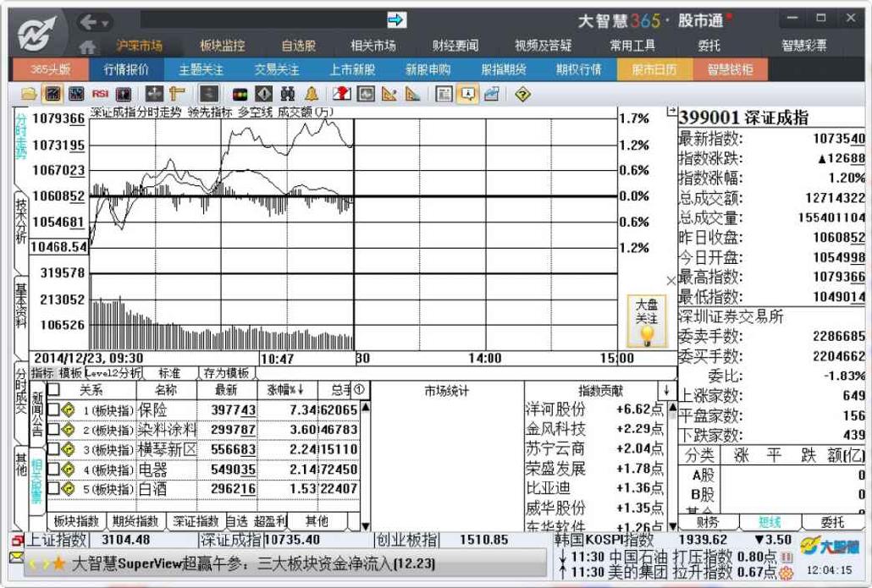This screenshot has height=588, width=872.
Task: Close the 大盘关注 panel with X
Action: [671, 281]
